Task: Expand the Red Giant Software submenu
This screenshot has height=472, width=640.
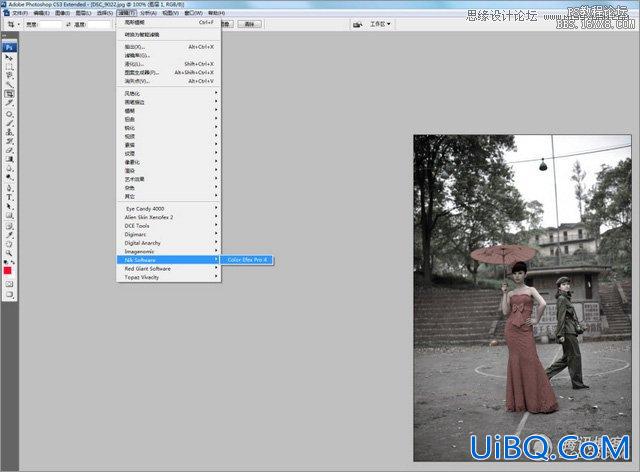Action: coord(169,269)
